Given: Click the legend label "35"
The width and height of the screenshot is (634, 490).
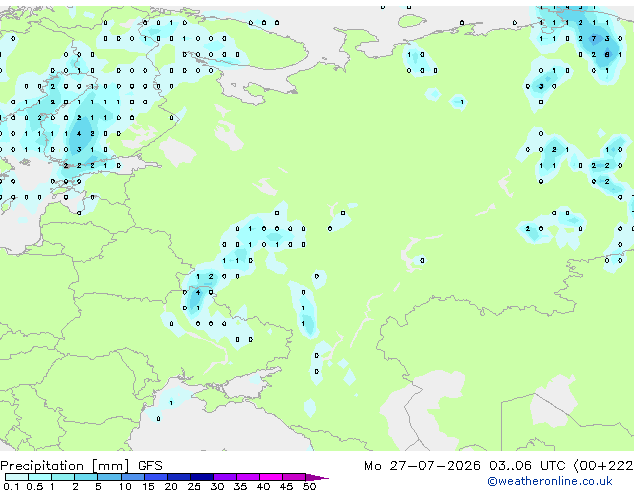Looking at the screenshot, I should [240, 486].
